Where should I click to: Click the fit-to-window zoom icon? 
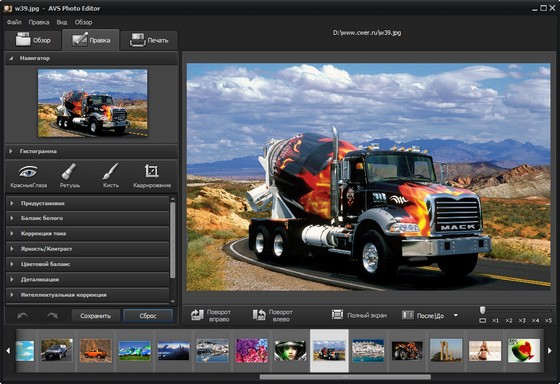[x=482, y=321]
